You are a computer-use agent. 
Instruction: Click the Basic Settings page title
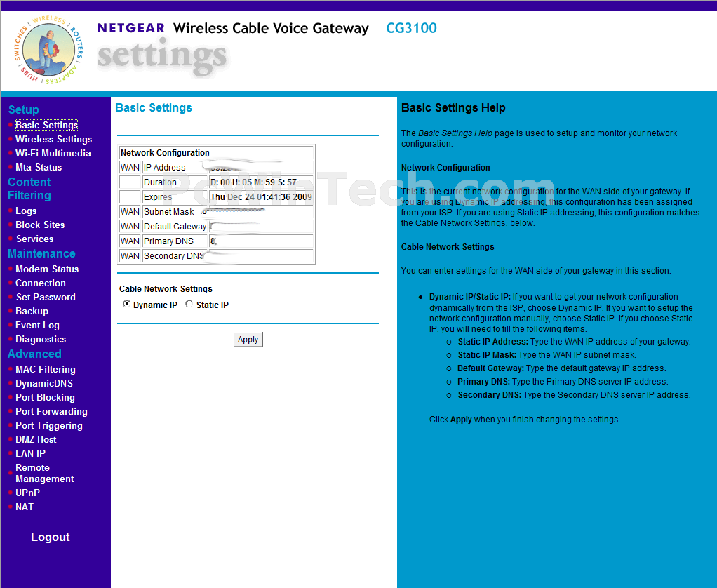tap(154, 108)
